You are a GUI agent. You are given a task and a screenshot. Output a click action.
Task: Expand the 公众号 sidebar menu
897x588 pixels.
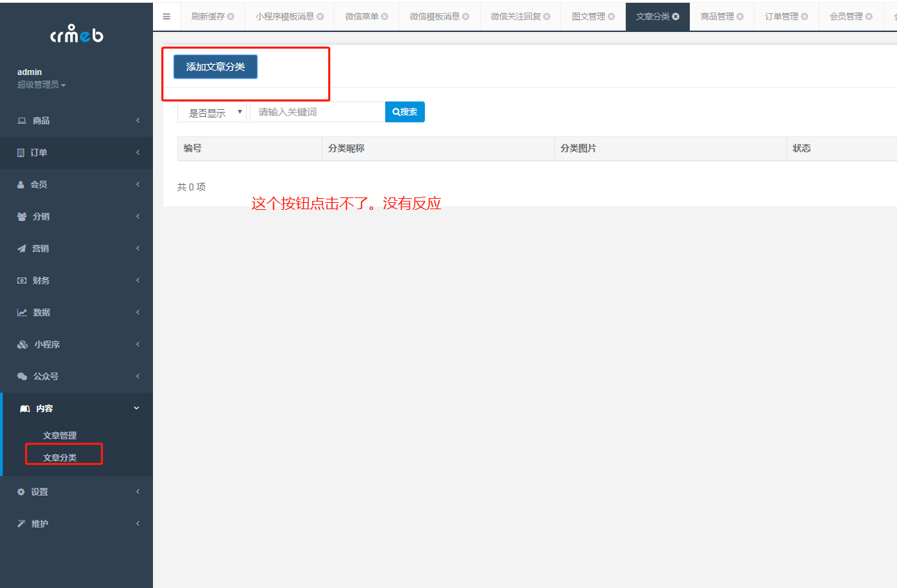pyautogui.click(x=76, y=377)
